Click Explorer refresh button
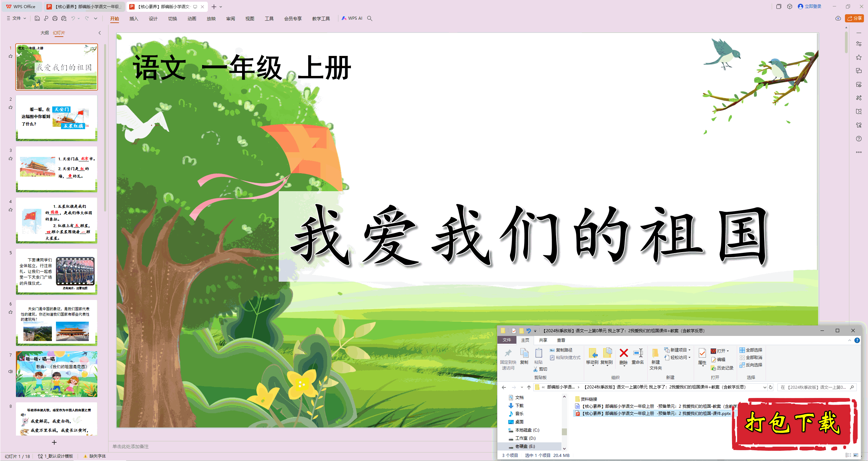This screenshot has height=461, width=868. [771, 387]
